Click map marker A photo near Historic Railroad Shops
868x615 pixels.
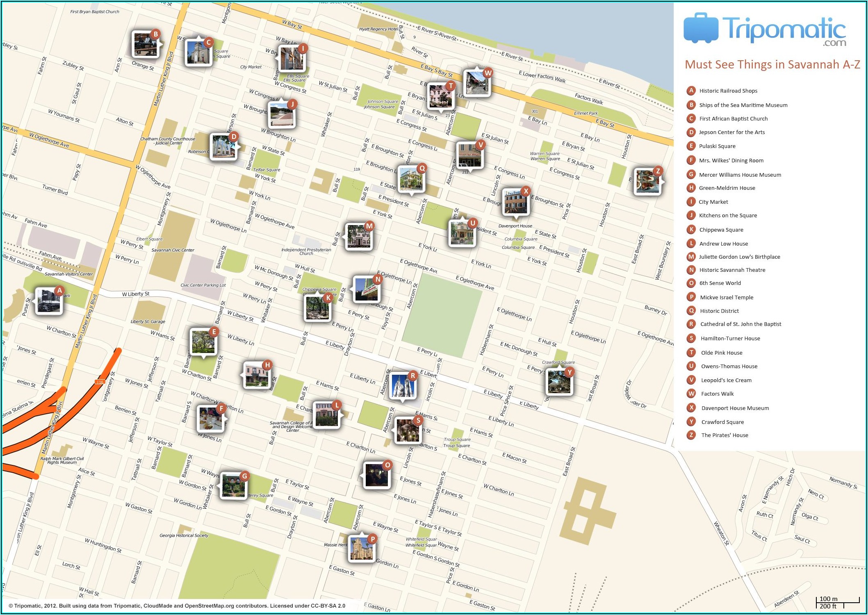pyautogui.click(x=49, y=301)
